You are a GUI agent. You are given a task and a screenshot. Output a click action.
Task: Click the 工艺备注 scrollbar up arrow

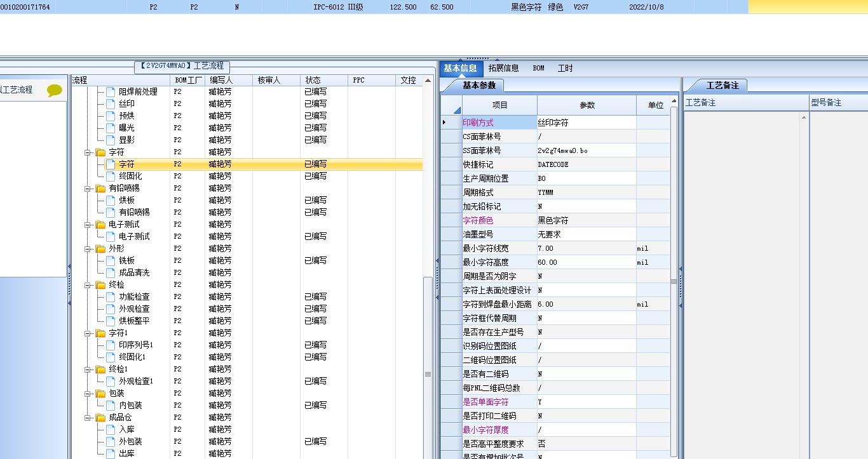pyautogui.click(x=804, y=118)
